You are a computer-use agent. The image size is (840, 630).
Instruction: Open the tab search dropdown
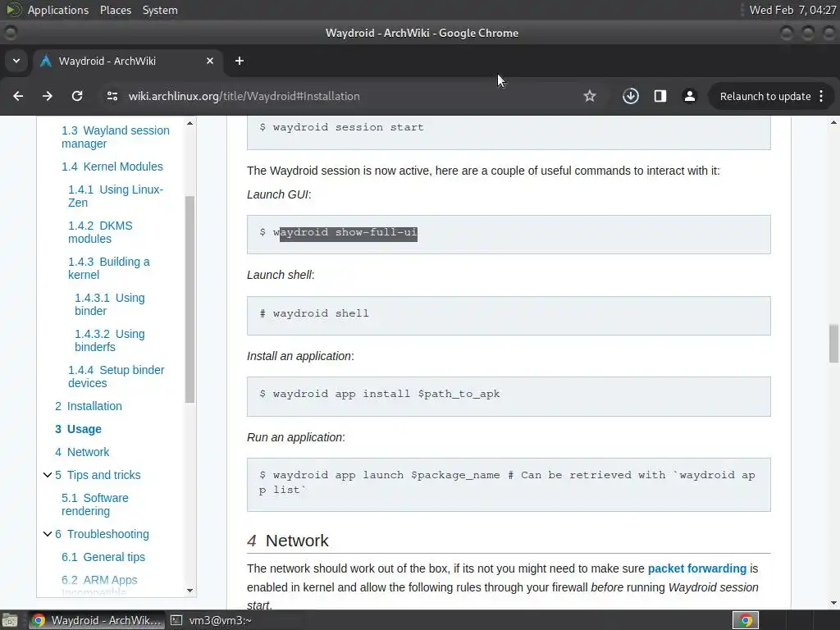(16, 61)
